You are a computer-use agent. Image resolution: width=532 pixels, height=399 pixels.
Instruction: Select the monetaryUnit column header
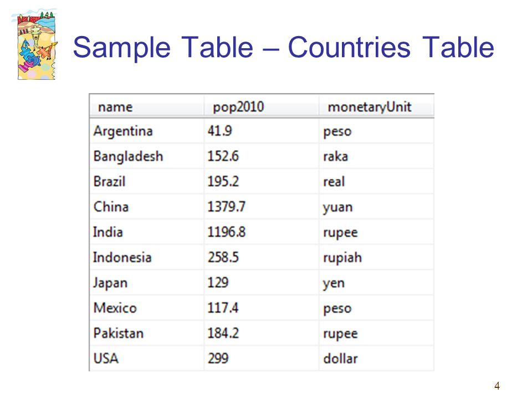pyautogui.click(x=376, y=107)
